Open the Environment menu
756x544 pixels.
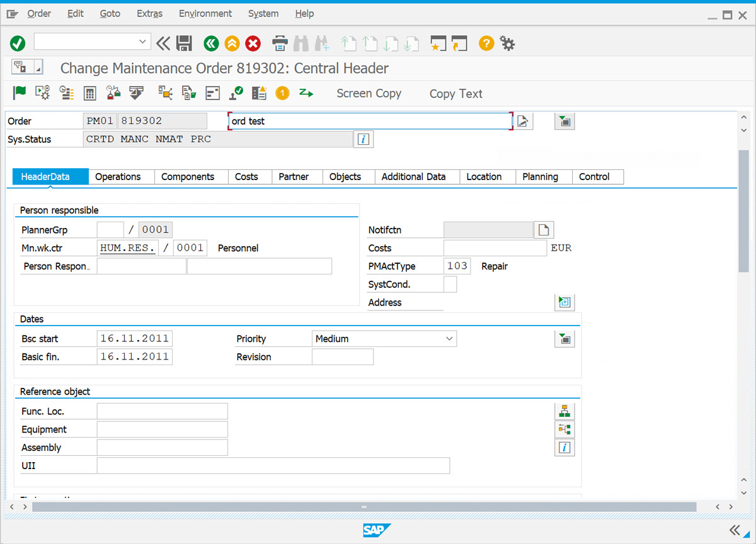205,13
